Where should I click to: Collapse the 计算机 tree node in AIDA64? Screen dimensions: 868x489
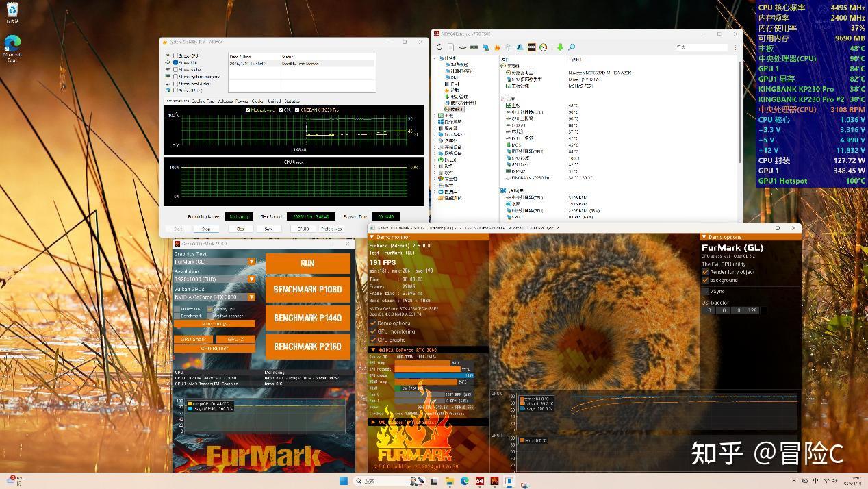436,58
